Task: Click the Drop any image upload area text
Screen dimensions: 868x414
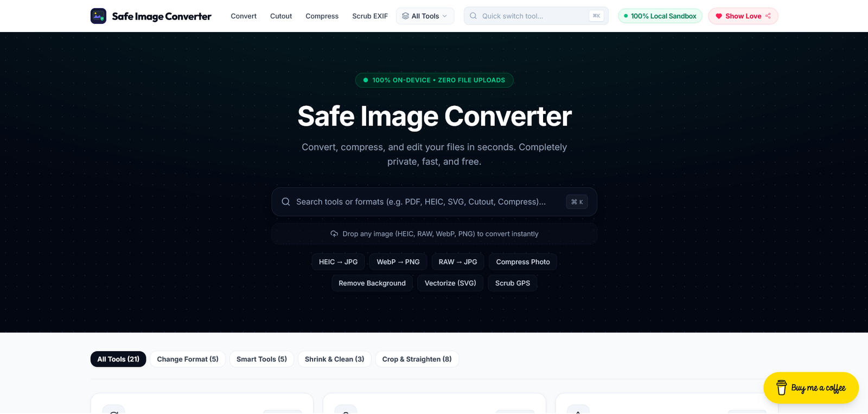Action: 441,234
